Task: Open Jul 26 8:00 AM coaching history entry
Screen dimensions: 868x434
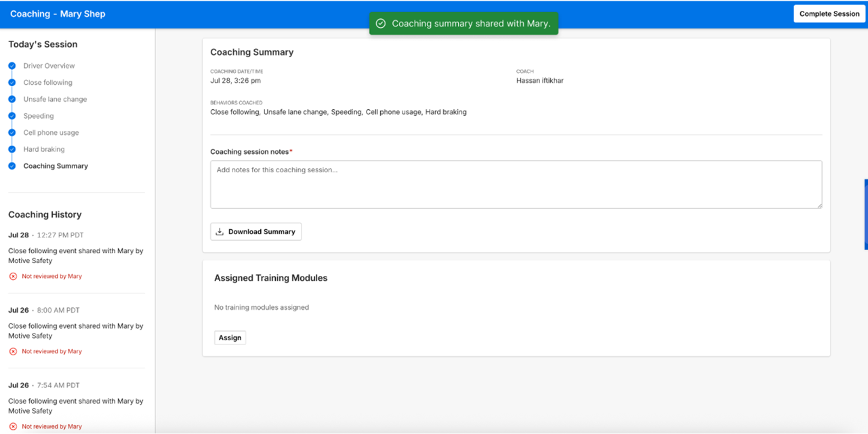Action: pos(76,331)
